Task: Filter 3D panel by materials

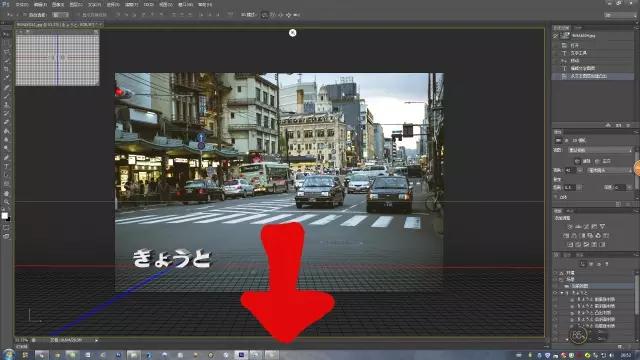Action: pos(599,264)
